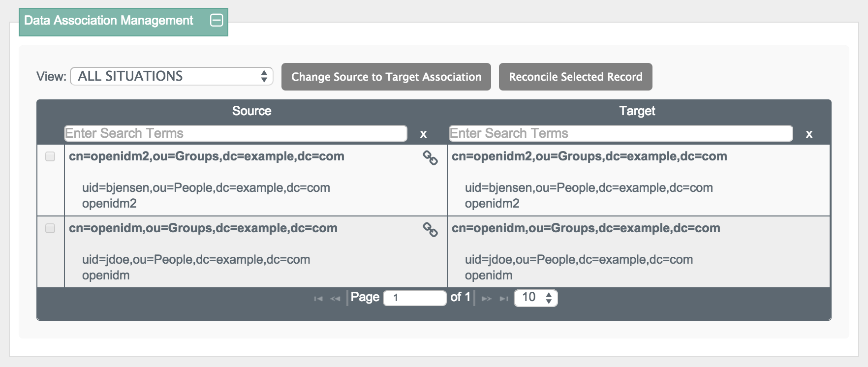
Task: Go to last page of results
Action: 504,299
